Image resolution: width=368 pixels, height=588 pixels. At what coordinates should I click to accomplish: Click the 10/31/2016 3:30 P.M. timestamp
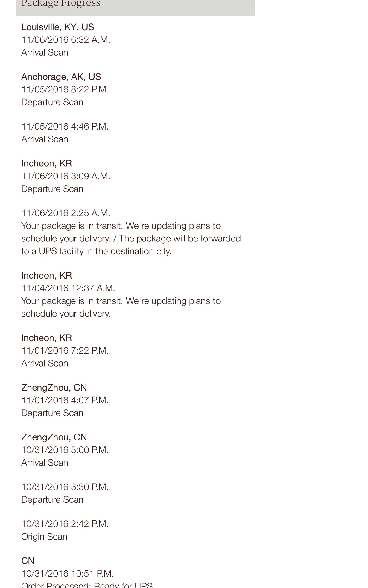pos(65,487)
